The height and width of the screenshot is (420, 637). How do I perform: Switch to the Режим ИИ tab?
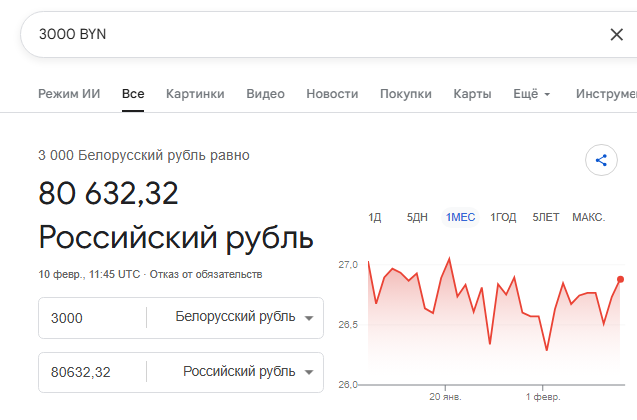69,94
